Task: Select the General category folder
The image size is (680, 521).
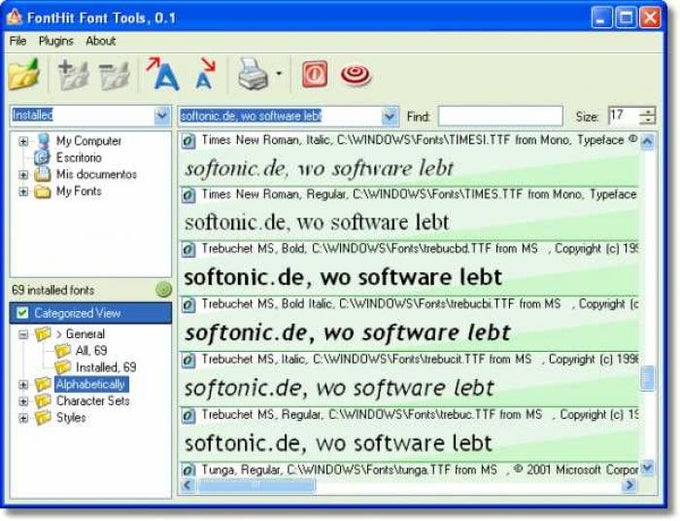Action: point(85,334)
